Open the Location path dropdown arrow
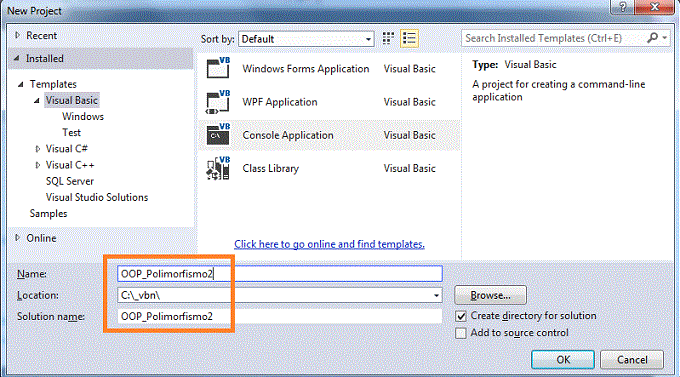Viewport: 680px width, 377px height. pos(436,295)
